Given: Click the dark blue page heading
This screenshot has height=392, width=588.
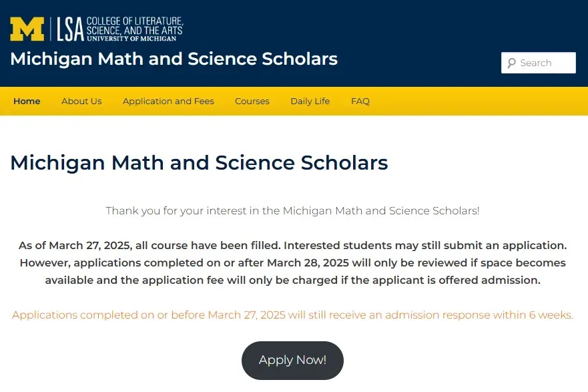Looking at the screenshot, I should [x=199, y=163].
